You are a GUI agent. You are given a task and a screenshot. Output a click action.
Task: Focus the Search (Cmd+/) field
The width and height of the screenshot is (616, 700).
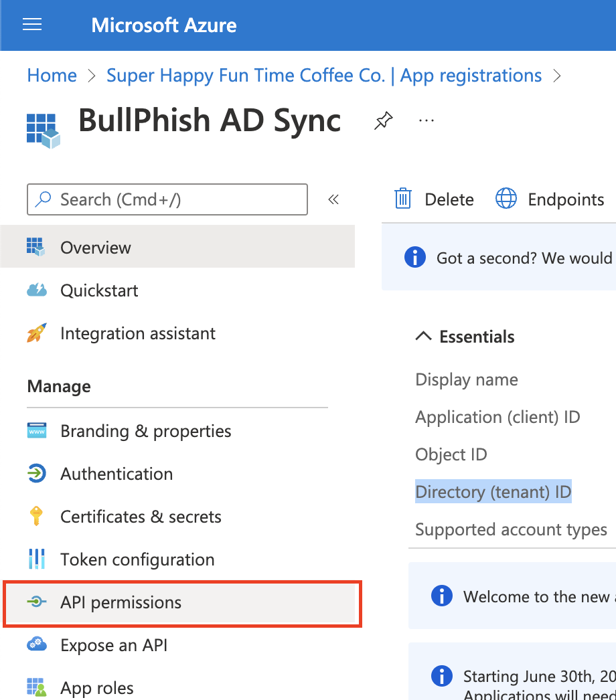pos(167,199)
